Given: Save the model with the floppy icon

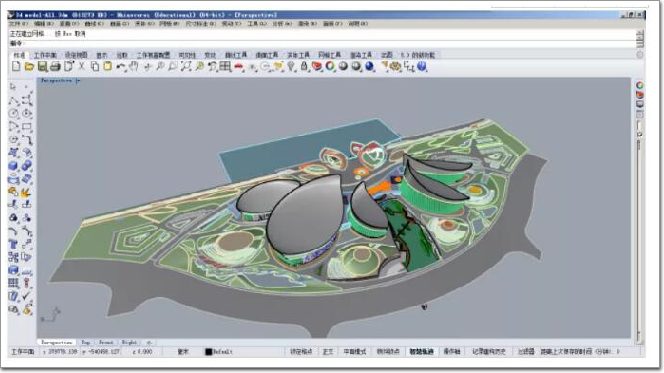Looking at the screenshot, I should coord(42,66).
